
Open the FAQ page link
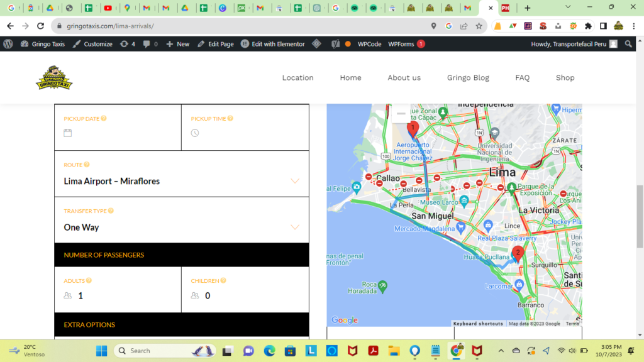click(523, 77)
